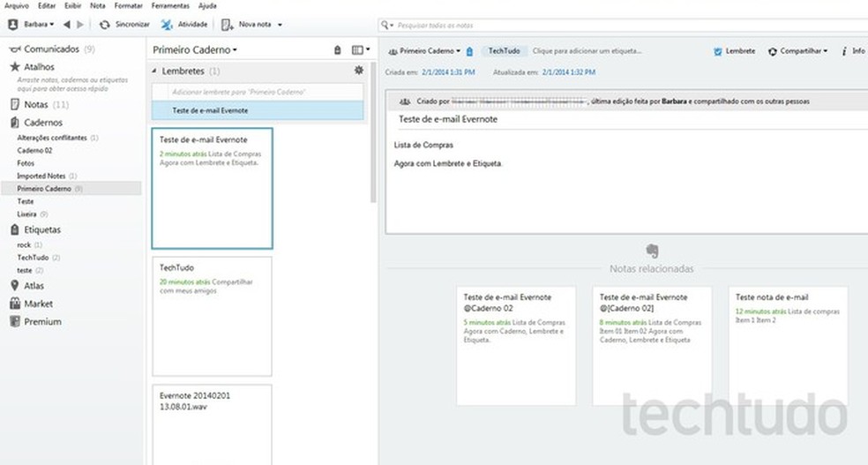This screenshot has width=868, height=465.
Task: Open Comunicados in the sidebar
Action: [x=51, y=49]
